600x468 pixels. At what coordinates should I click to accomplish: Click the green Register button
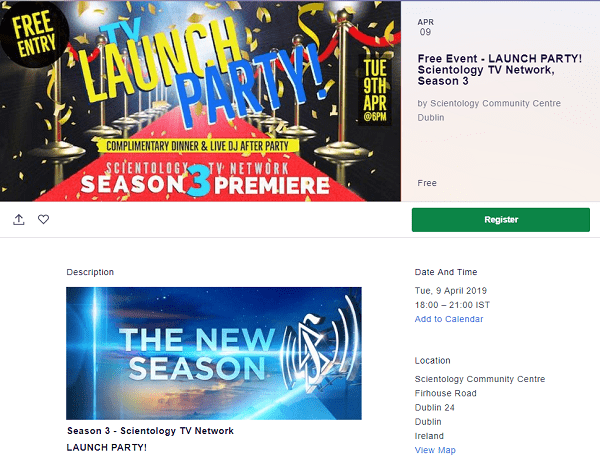(501, 220)
